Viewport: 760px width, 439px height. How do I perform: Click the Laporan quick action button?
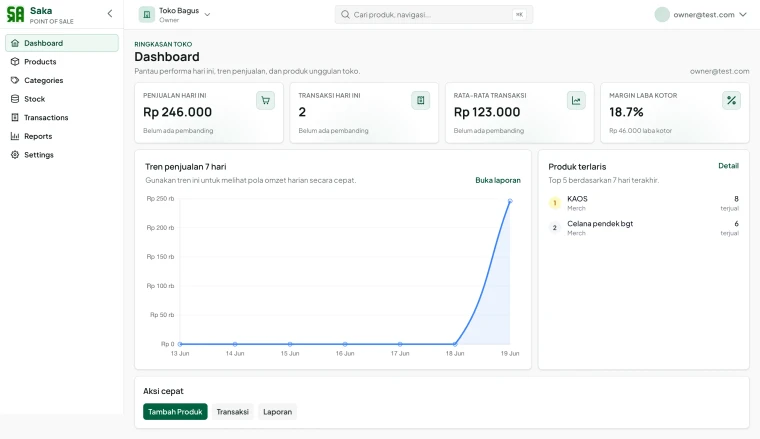[x=278, y=412]
